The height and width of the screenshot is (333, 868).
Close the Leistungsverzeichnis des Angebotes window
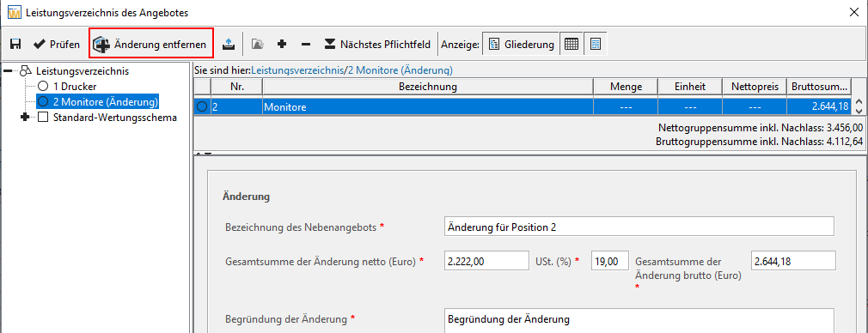pyautogui.click(x=854, y=12)
